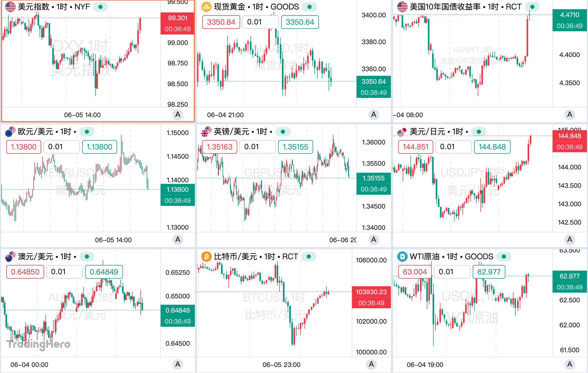Click the flag icon on 美元/日元 chart
This screenshot has height=373, width=588.
(402, 131)
